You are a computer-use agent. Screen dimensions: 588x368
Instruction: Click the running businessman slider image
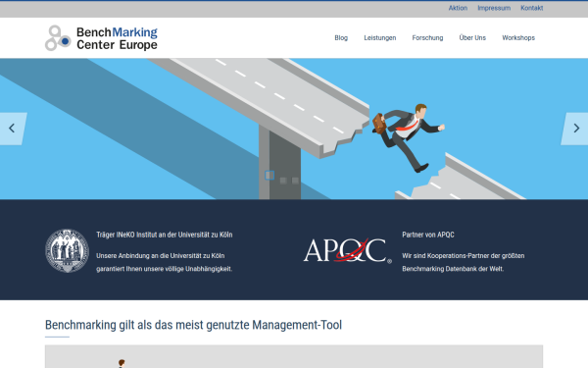click(294, 129)
